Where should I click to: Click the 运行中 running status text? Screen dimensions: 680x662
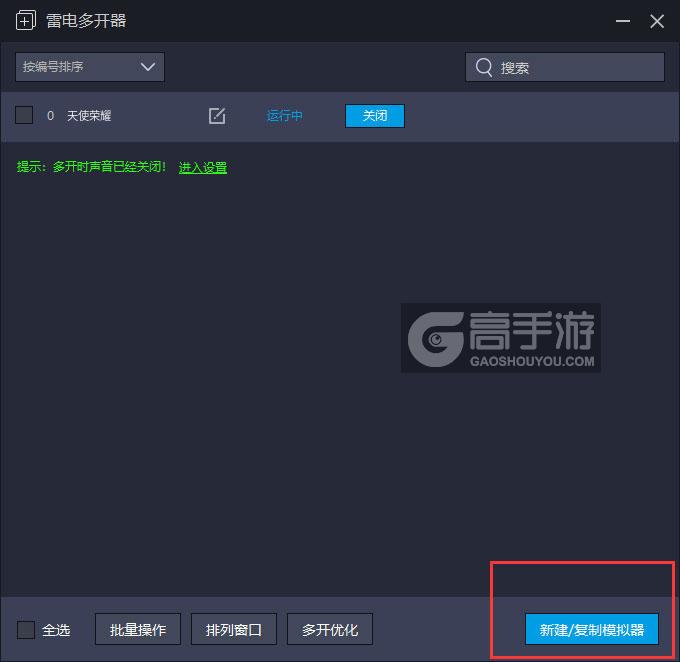284,116
